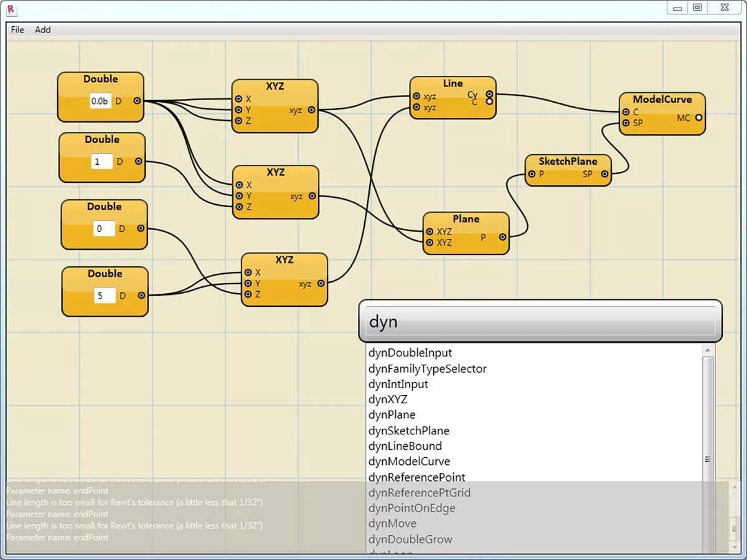This screenshot has width=747, height=560.
Task: Click the P input port on SketchPlane node
Action: coord(531,174)
